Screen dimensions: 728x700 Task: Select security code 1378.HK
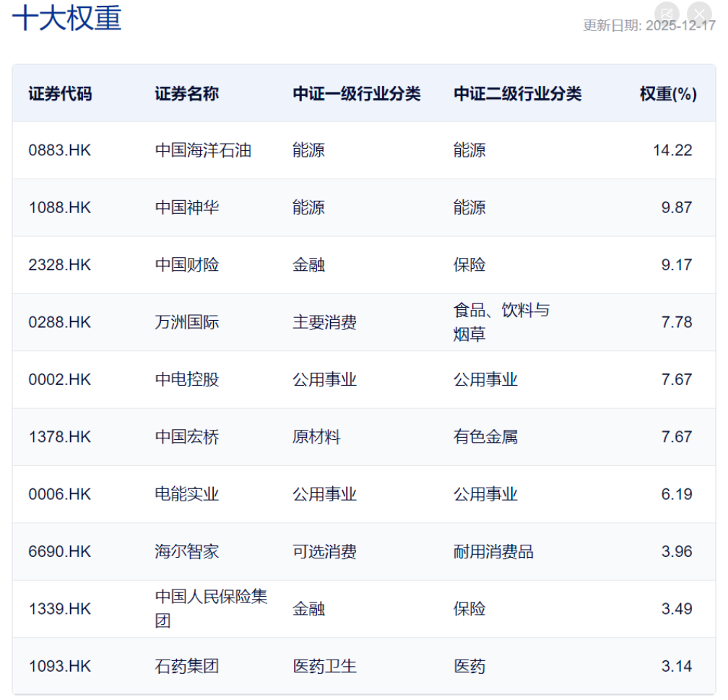pos(59,437)
